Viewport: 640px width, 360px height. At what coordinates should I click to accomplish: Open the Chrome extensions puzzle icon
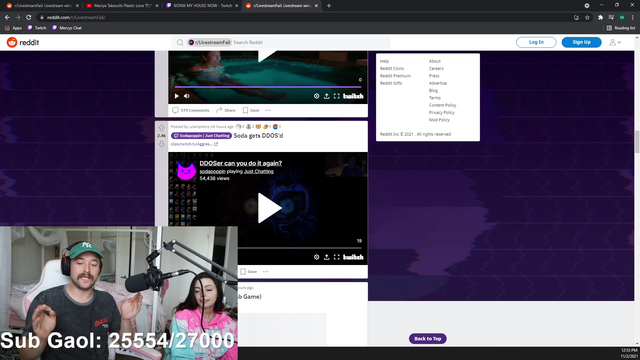pyautogui.click(x=600, y=17)
